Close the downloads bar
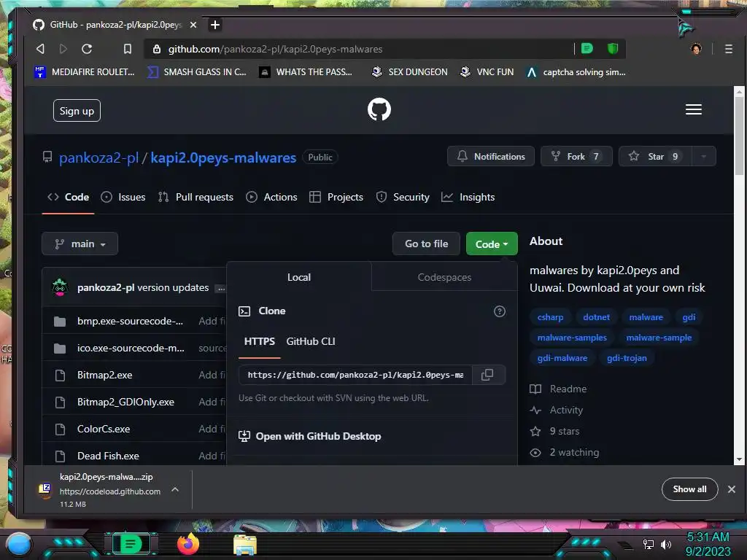 pos(731,489)
